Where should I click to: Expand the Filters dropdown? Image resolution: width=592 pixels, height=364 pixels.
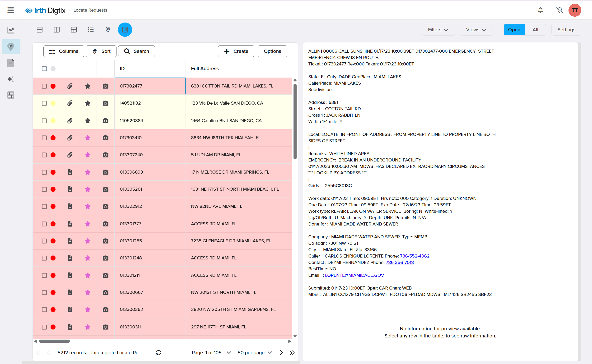pyautogui.click(x=438, y=30)
